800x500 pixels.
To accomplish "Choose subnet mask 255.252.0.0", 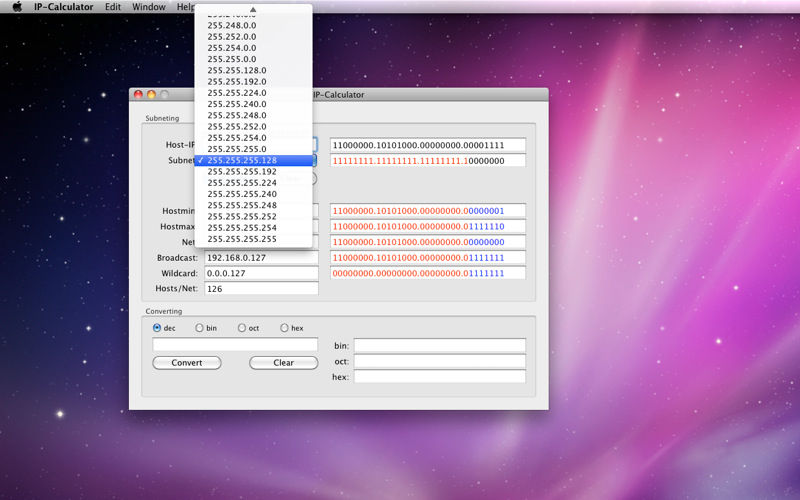I will (254, 37).
